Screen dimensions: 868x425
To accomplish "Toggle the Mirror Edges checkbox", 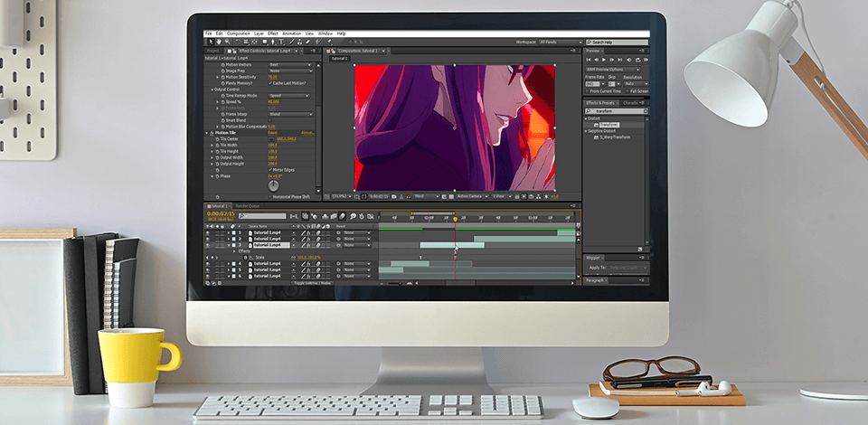I will click(270, 170).
